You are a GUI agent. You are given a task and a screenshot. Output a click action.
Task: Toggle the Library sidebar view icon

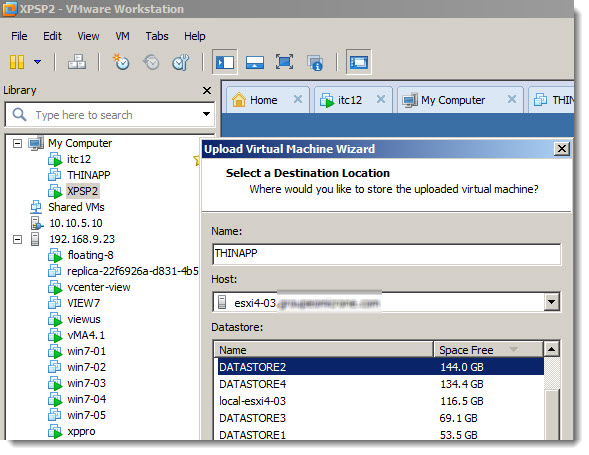point(225,62)
